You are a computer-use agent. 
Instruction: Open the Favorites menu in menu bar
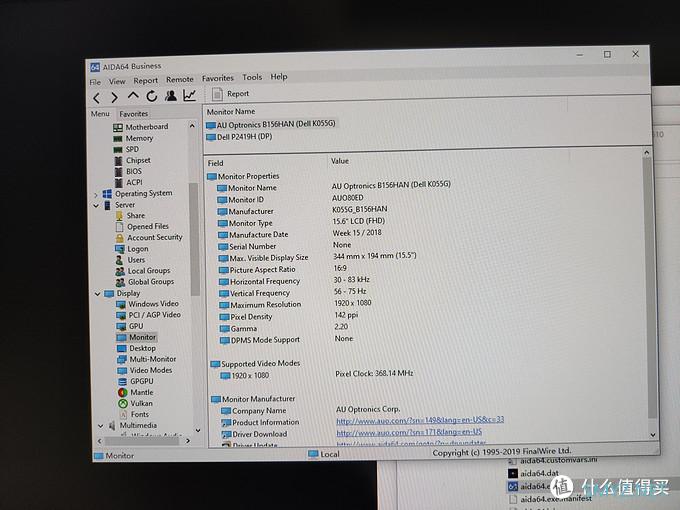(x=218, y=78)
